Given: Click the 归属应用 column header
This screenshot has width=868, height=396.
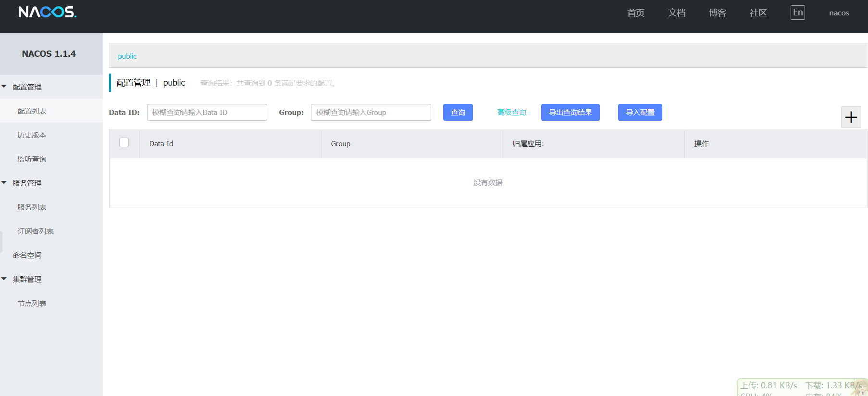Looking at the screenshot, I should pyautogui.click(x=594, y=143).
